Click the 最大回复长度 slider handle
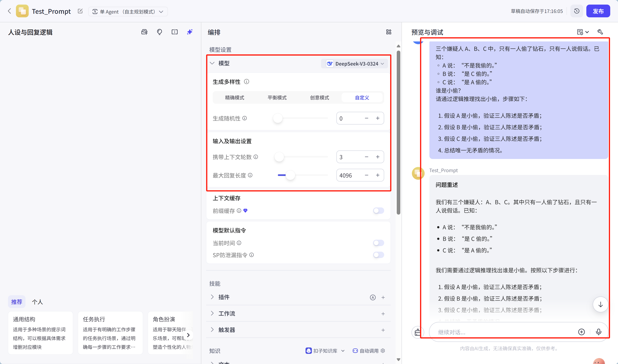Screen dimensions: 618x364 [x=290, y=175]
